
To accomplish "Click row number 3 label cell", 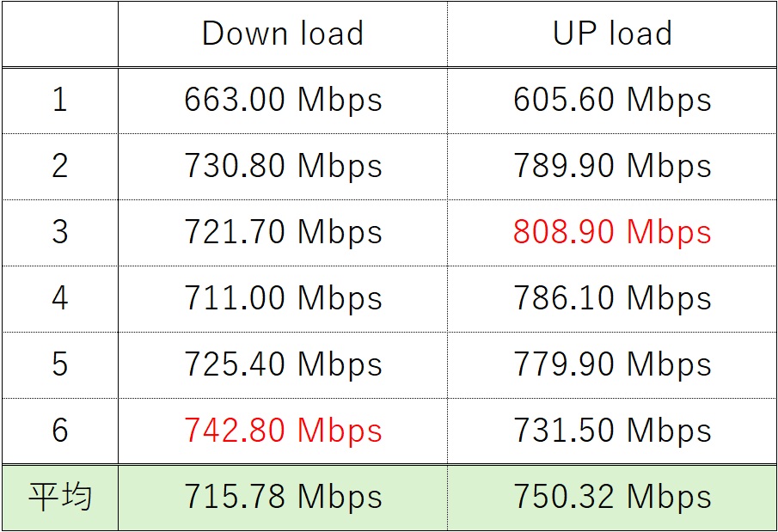I will pos(59,232).
